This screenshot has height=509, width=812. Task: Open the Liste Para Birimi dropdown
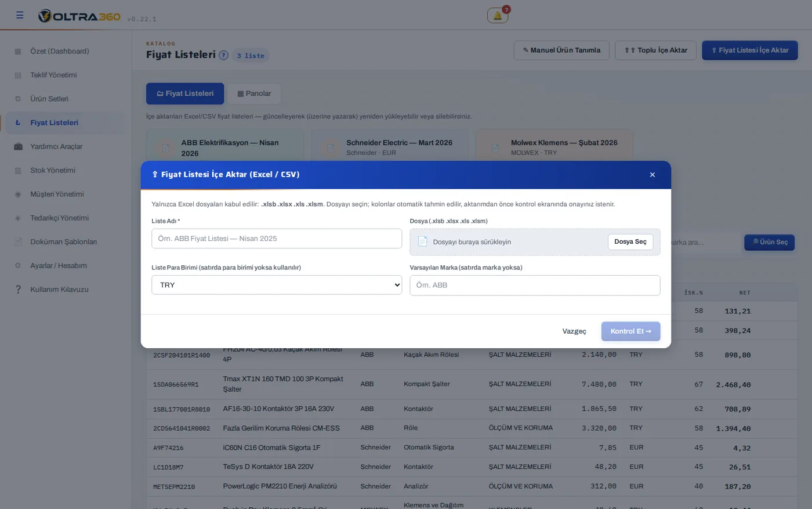[277, 285]
